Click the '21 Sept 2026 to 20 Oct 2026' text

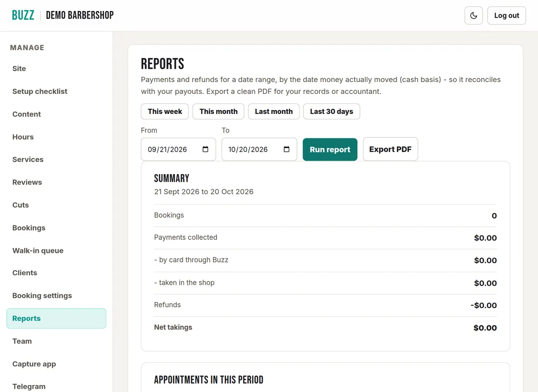203,192
